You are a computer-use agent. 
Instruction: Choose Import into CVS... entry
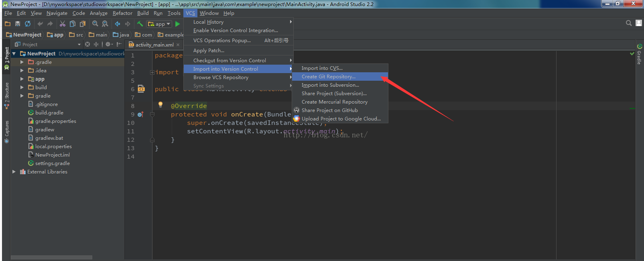pyautogui.click(x=340, y=68)
